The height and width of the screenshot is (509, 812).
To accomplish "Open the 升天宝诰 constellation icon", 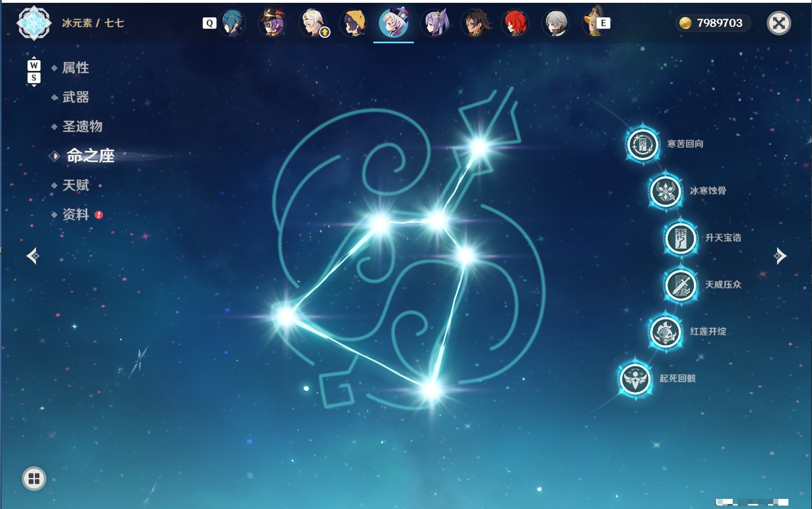I will click(x=681, y=238).
